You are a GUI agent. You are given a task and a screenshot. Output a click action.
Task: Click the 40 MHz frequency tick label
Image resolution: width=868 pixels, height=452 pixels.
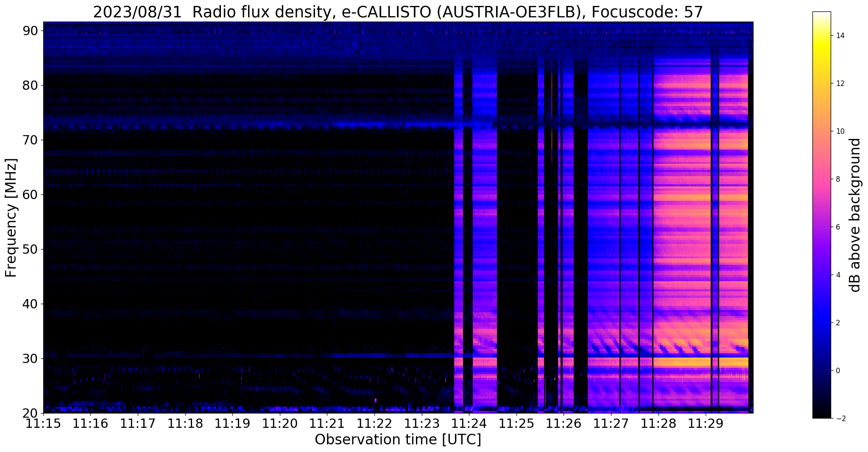31,304
